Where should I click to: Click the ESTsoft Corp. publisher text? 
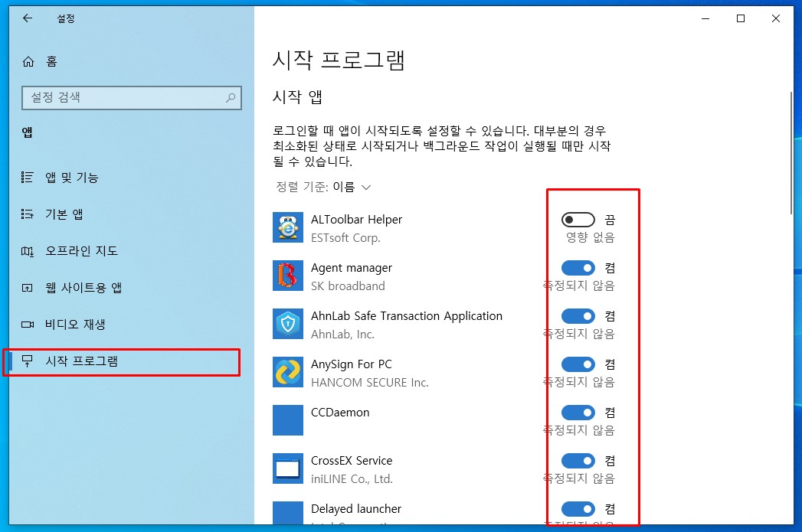pos(345,237)
